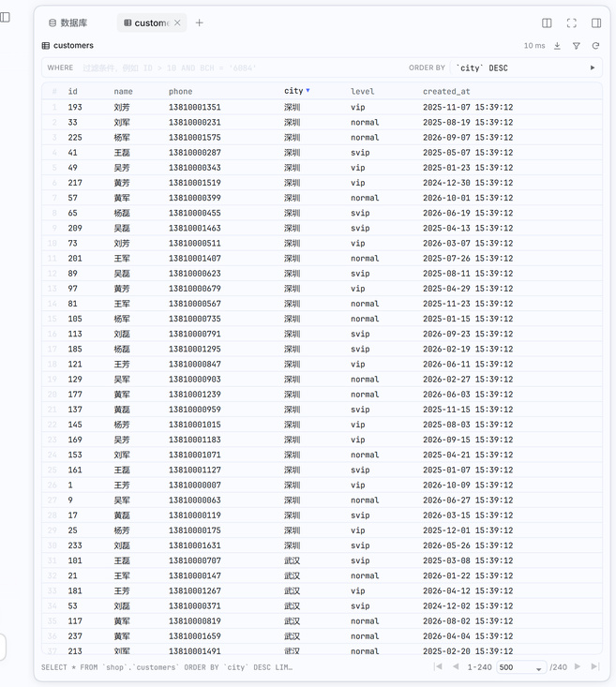Select the cell with id 65
Image resolution: width=616 pixels, height=687 pixels.
(73, 213)
